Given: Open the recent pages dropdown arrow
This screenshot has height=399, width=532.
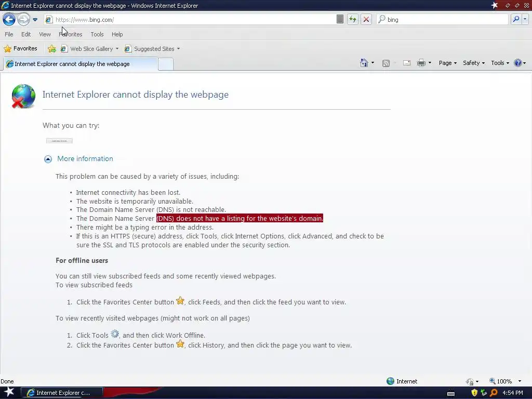Looking at the screenshot, I should [x=35, y=20].
